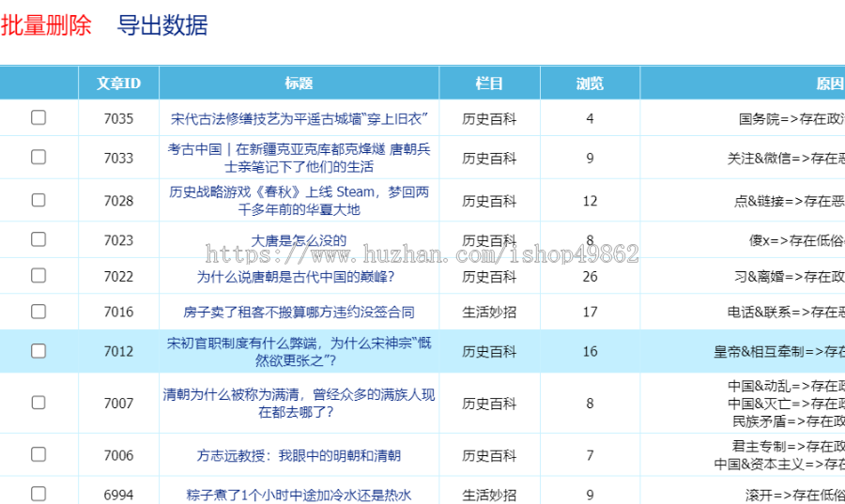Image resolution: width=845 pixels, height=504 pixels.
Task: Click reason text 国务院=>存在政
Action: point(791,118)
